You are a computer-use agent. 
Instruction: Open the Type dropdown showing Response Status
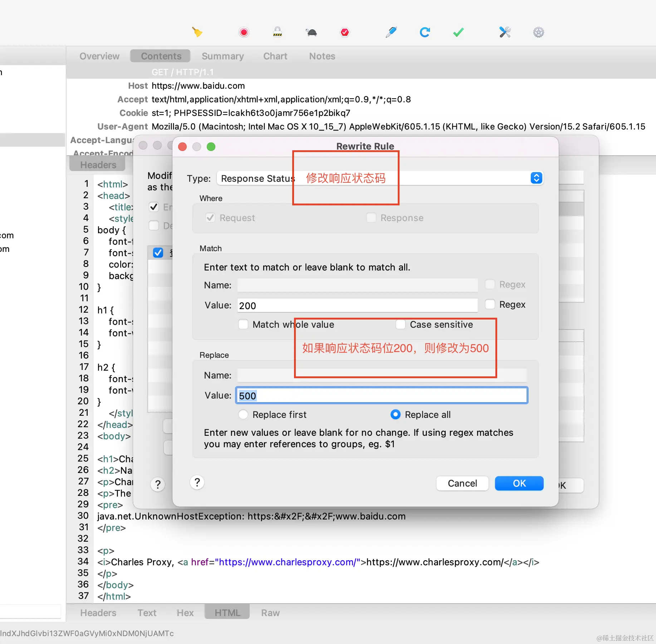click(x=380, y=178)
